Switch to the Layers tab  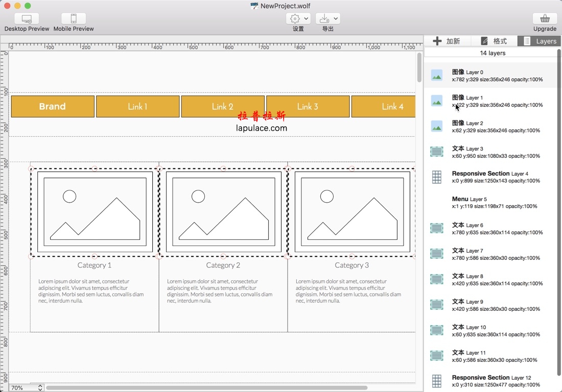pyautogui.click(x=540, y=41)
